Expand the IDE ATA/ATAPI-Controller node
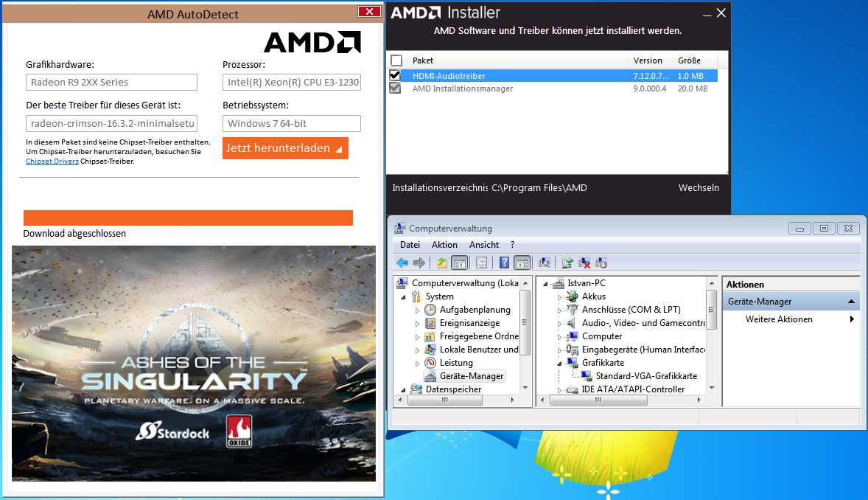 (559, 390)
